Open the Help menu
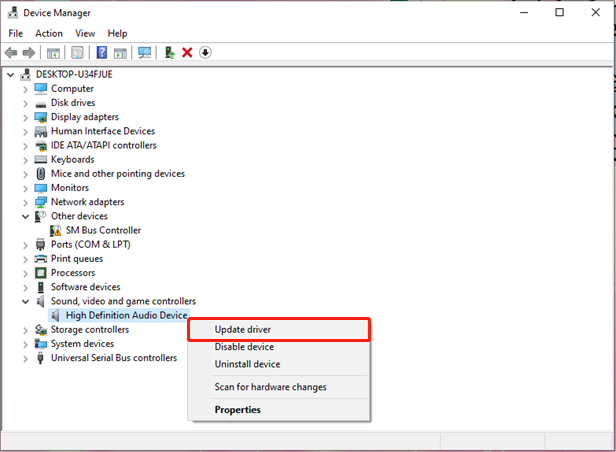The height and width of the screenshot is (452, 616). click(x=117, y=33)
